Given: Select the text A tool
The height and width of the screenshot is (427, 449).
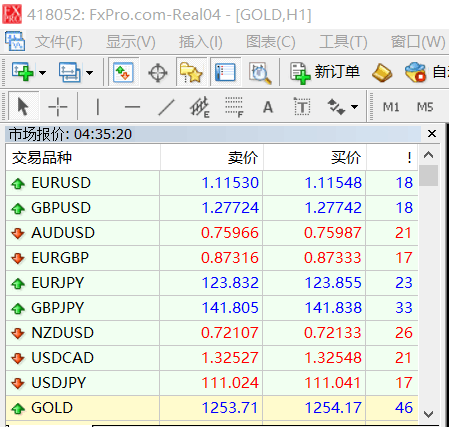Looking at the screenshot, I should pos(268,107).
